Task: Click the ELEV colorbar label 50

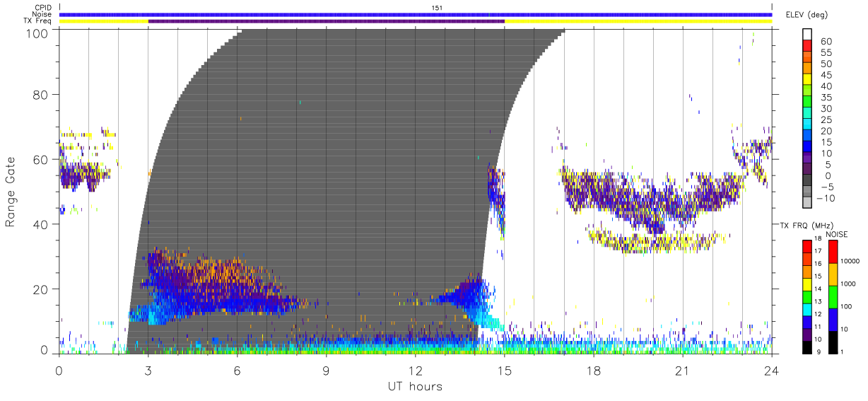Action: (826, 64)
